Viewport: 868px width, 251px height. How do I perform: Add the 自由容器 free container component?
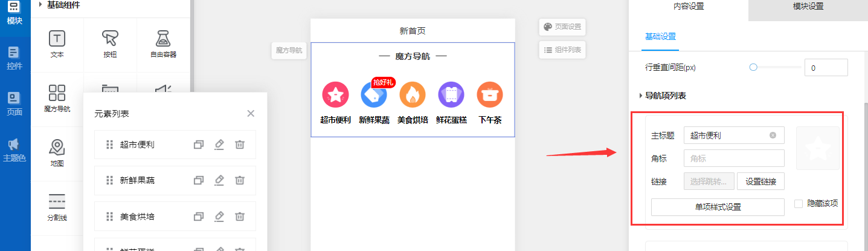(x=162, y=44)
